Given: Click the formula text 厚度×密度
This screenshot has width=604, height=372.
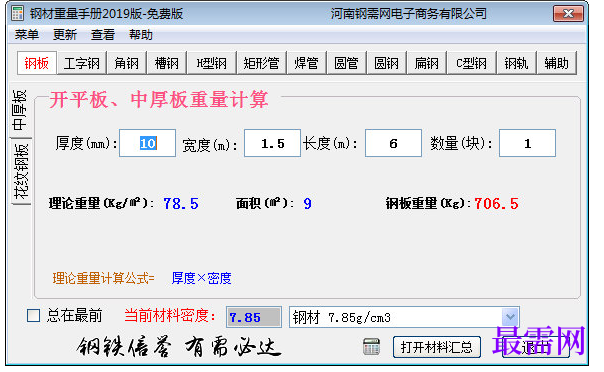Looking at the screenshot, I should coord(201,278).
